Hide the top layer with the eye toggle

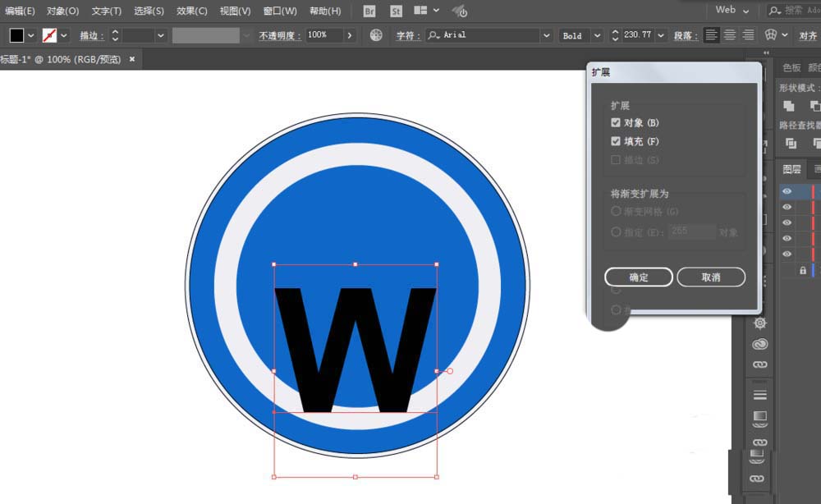pyautogui.click(x=787, y=191)
